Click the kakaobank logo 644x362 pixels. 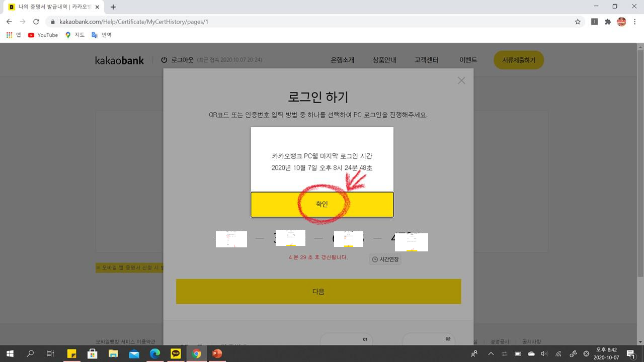click(119, 60)
